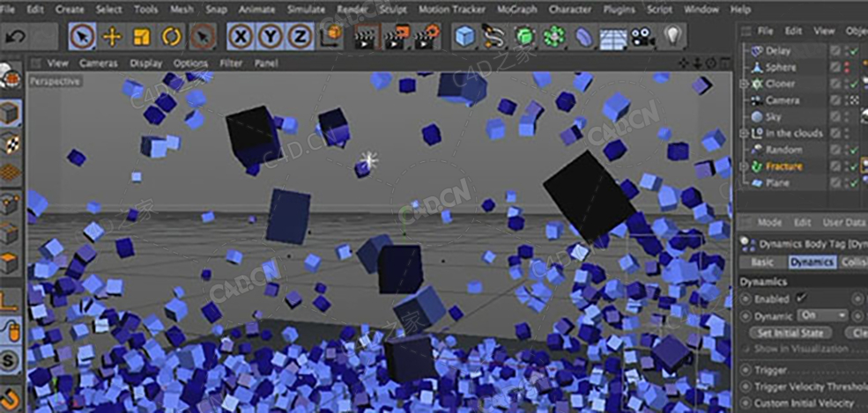This screenshot has width=868, height=413.
Task: Open the File menu in main menu bar
Action: [x=7, y=10]
